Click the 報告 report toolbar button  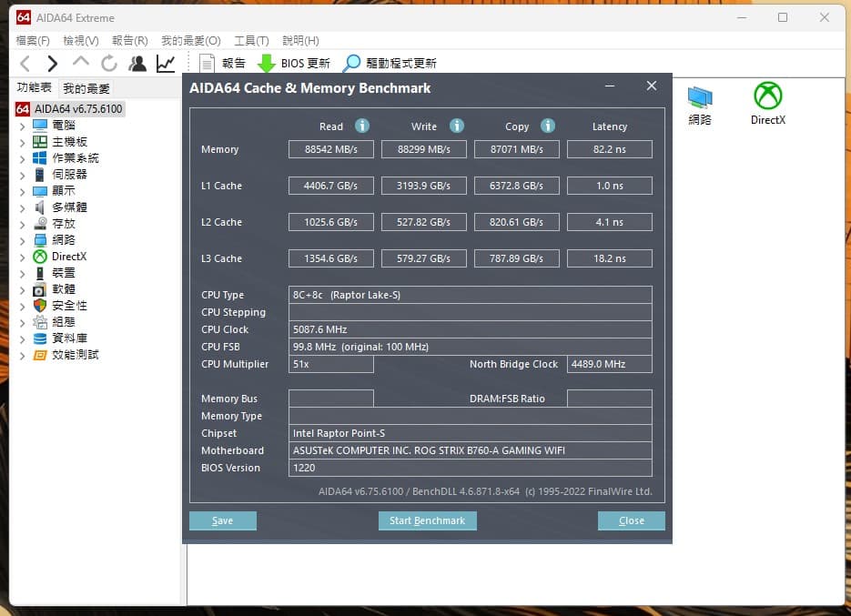[222, 64]
